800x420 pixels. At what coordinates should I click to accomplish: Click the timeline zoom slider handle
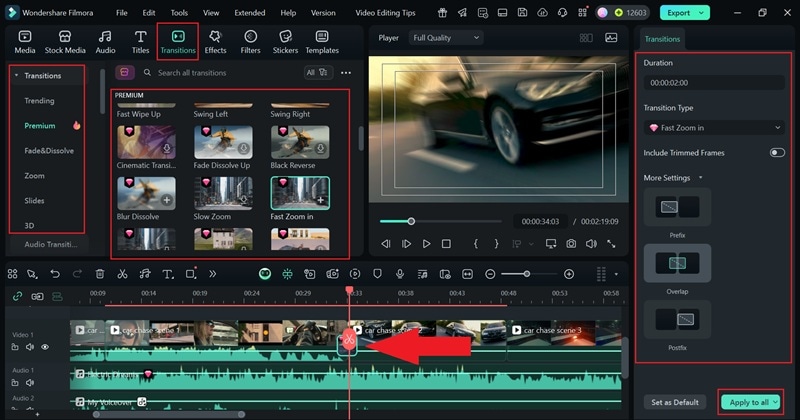tap(528, 274)
